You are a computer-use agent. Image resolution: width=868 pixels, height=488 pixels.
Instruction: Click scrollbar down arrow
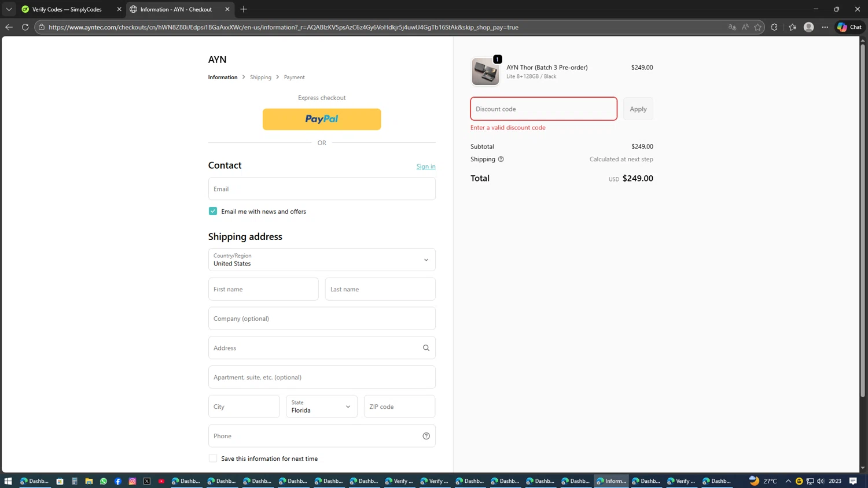[x=863, y=468]
